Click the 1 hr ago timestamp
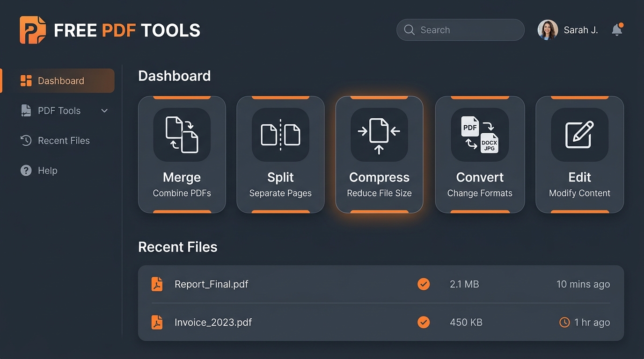Screen dimensions: 644x359 pyautogui.click(x=592, y=323)
